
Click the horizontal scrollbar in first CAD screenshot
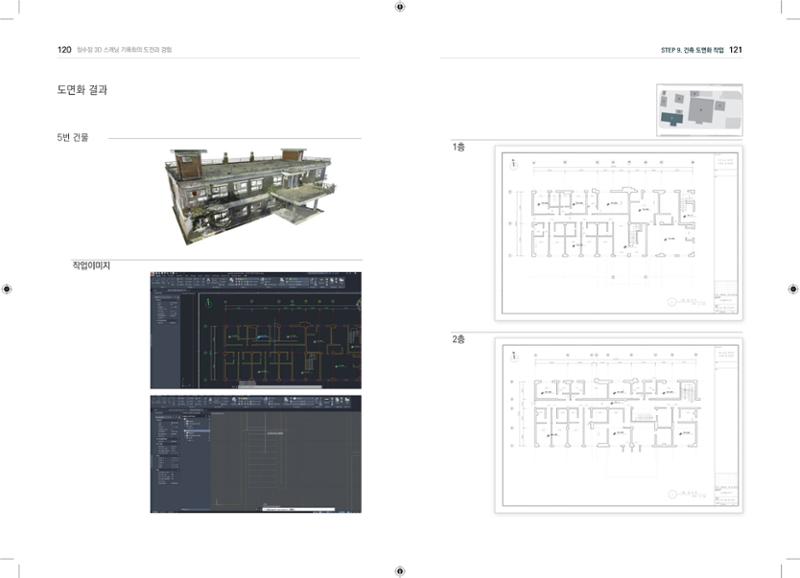(x=280, y=386)
